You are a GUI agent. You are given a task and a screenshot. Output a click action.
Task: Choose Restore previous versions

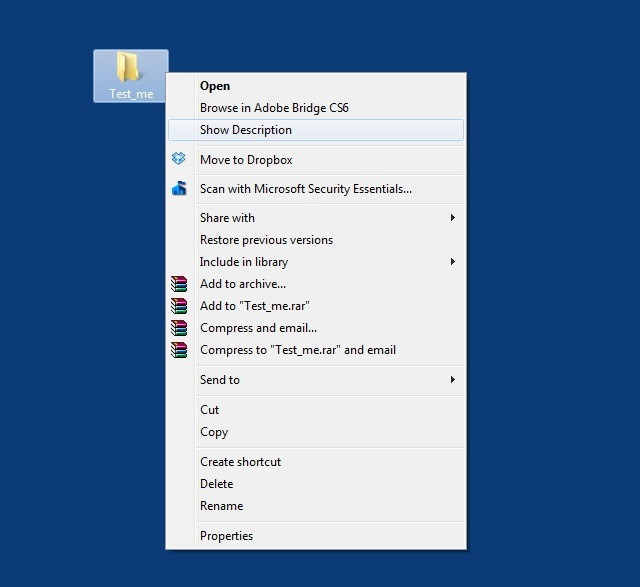click(x=316, y=240)
